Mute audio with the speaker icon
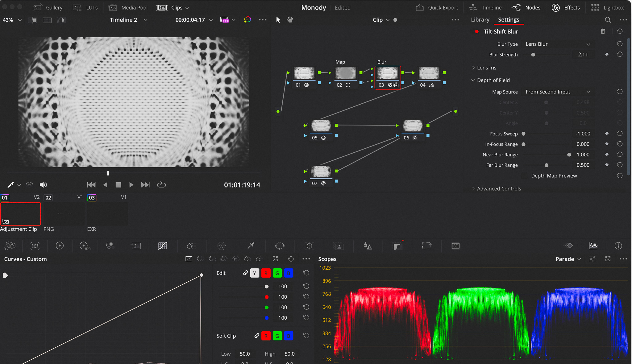Viewport: 632px width, 364px height. [x=43, y=185]
